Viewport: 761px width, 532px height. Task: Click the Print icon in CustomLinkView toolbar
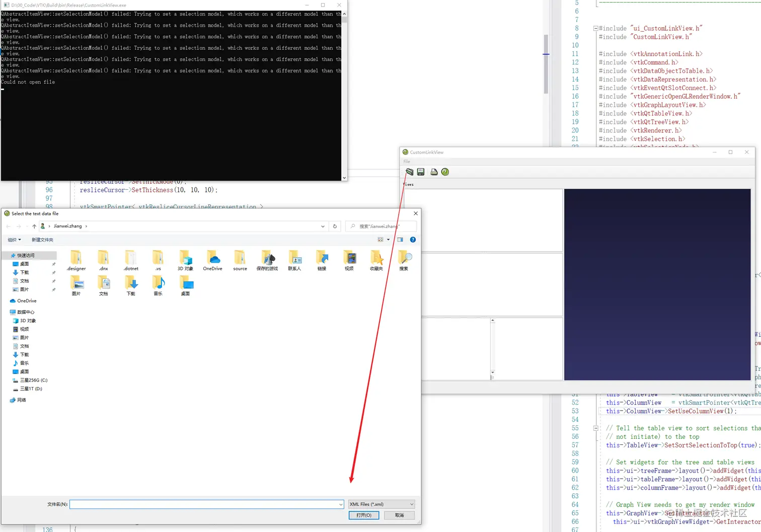434,172
